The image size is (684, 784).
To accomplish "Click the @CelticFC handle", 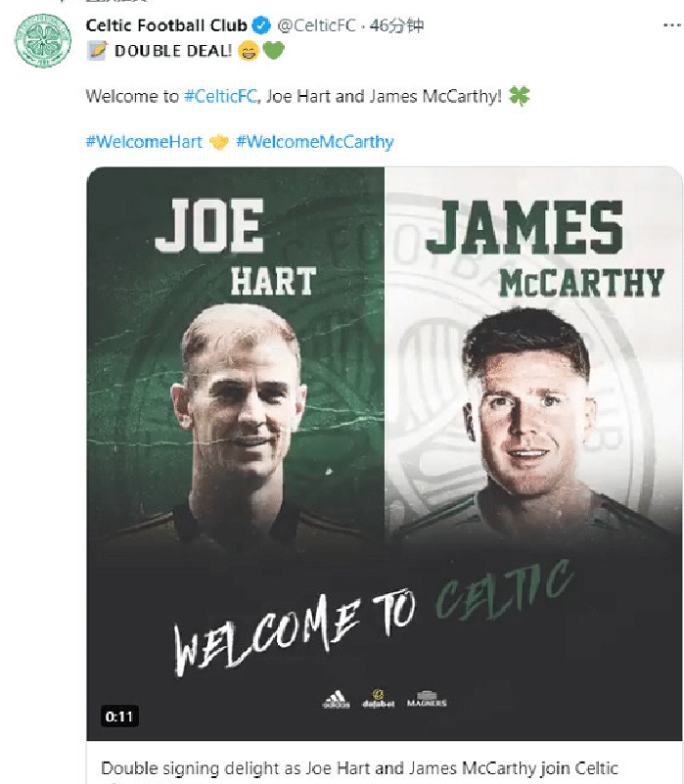I will click(x=316, y=25).
